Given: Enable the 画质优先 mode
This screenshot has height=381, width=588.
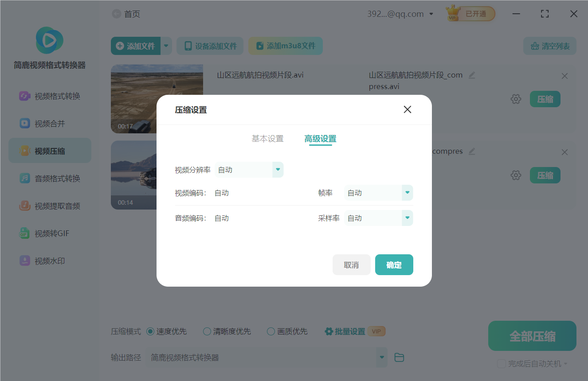Looking at the screenshot, I should [x=270, y=331].
